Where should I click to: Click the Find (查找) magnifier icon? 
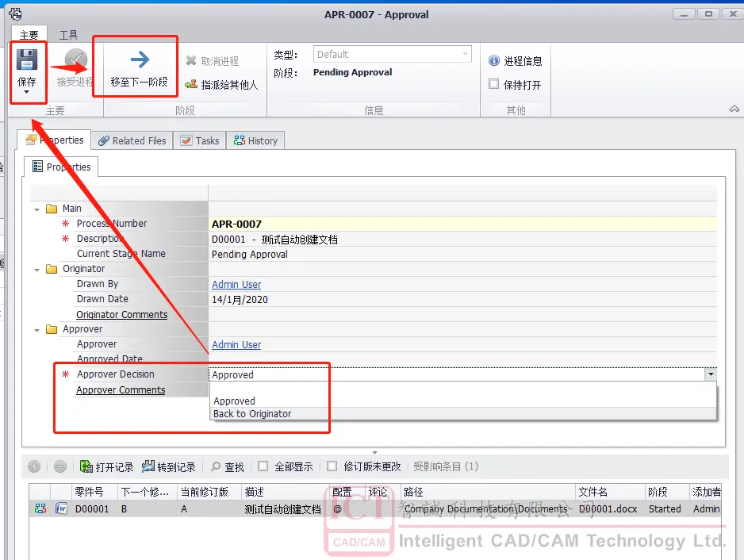(x=216, y=466)
